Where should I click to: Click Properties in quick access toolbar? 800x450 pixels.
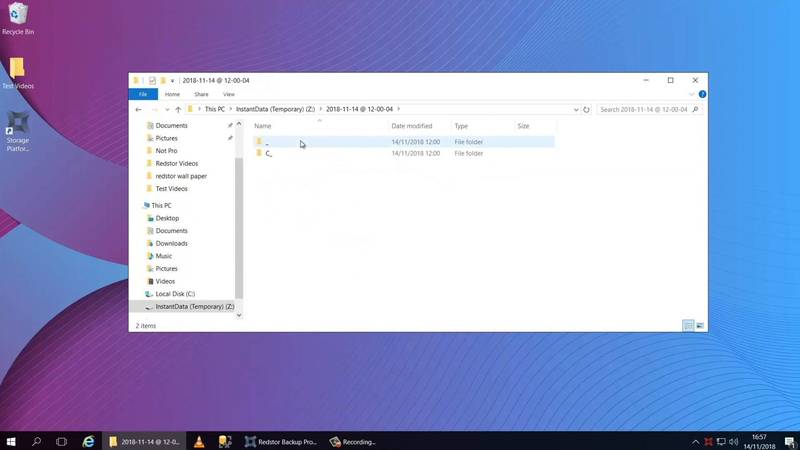(x=152, y=81)
